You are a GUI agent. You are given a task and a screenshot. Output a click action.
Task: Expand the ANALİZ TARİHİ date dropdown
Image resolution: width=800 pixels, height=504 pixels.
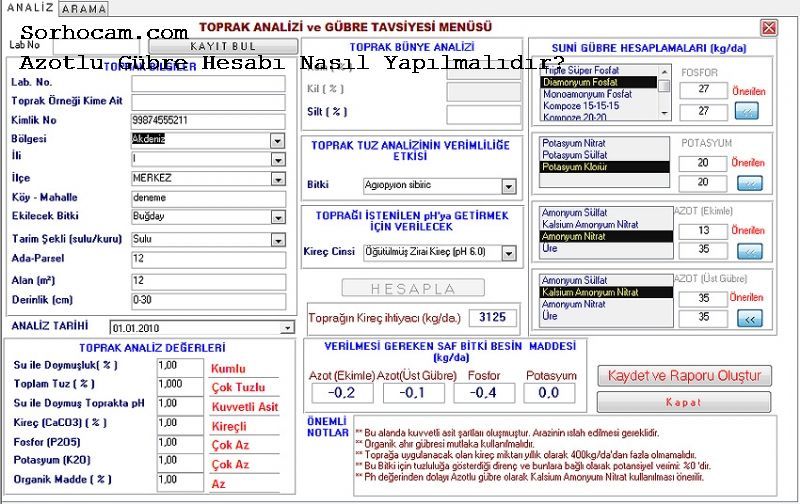coord(288,327)
